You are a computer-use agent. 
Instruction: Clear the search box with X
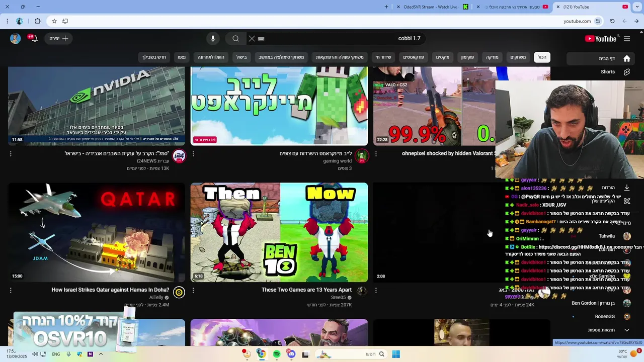[252, 39]
